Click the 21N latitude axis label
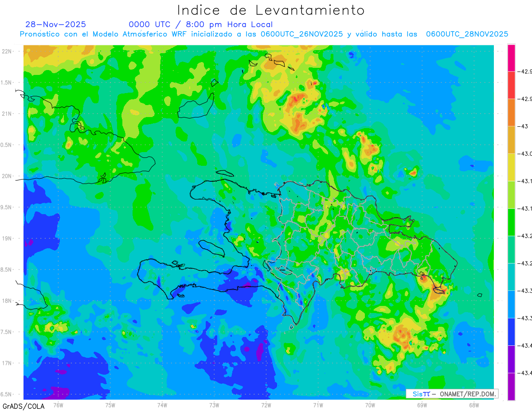 [x=8, y=114]
